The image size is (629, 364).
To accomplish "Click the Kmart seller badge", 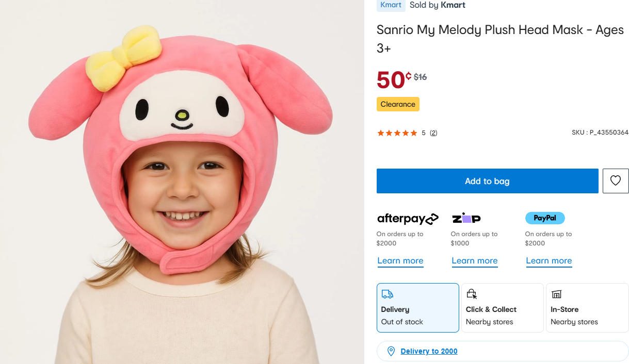I will 391,5.
